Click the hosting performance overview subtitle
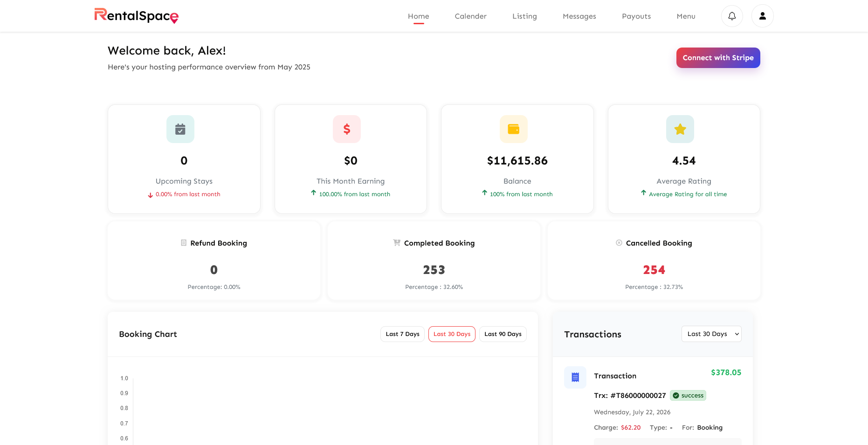 [x=209, y=67]
